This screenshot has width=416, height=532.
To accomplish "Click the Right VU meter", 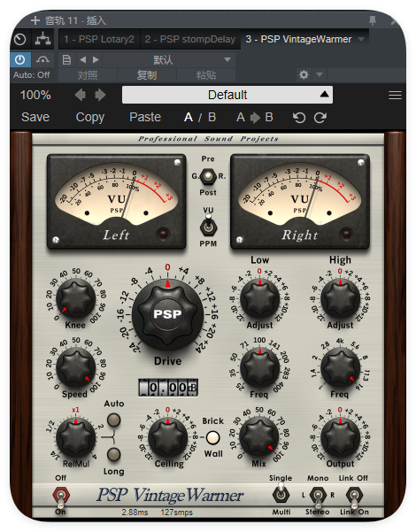I will [300, 202].
